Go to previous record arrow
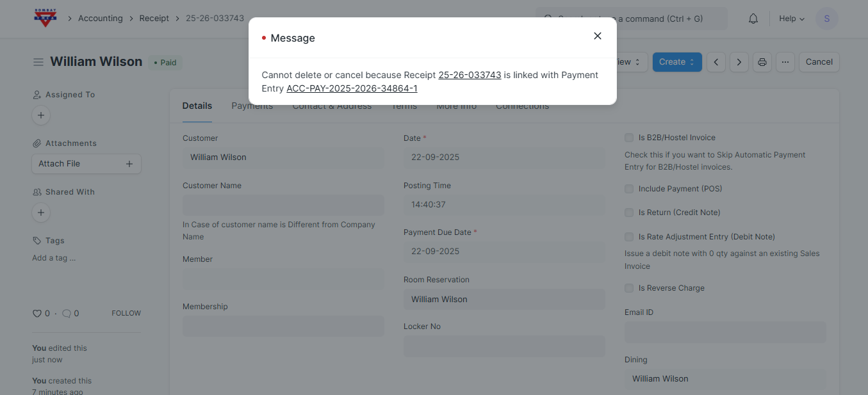This screenshot has width=868, height=395. (716, 62)
